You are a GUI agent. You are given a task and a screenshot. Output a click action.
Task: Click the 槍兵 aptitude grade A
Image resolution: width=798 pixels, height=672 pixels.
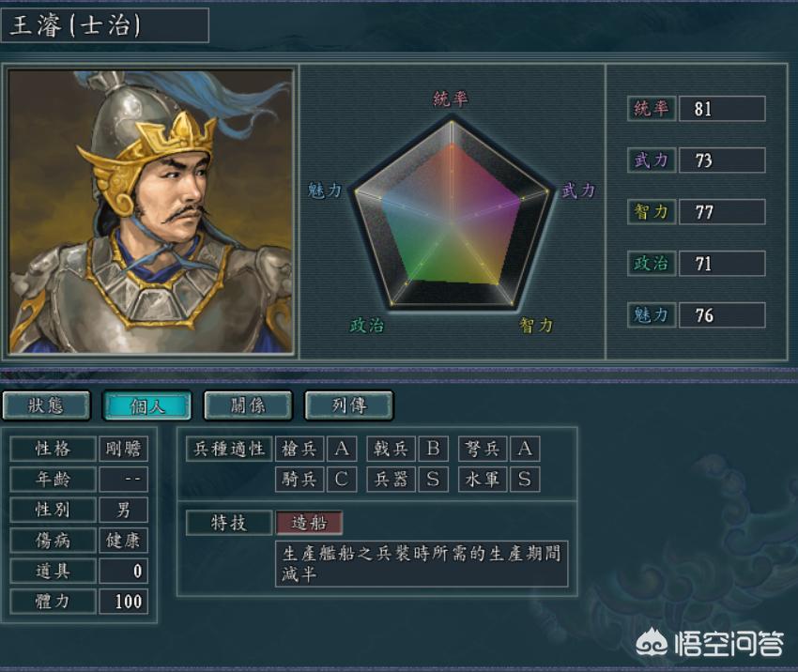pos(342,449)
